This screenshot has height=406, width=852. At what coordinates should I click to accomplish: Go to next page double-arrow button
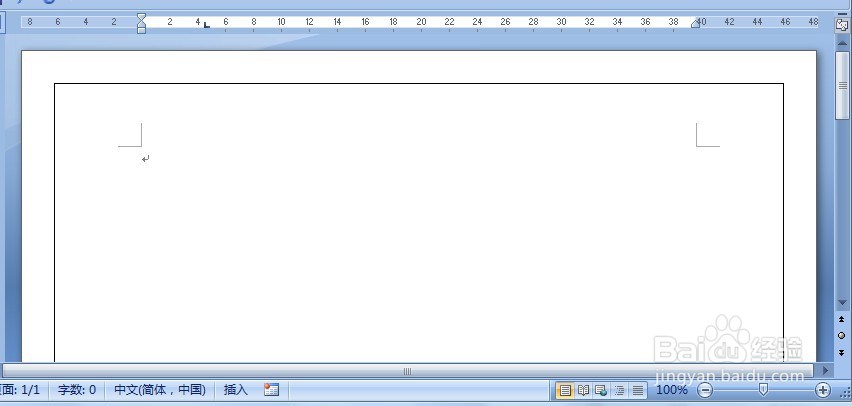coord(842,353)
